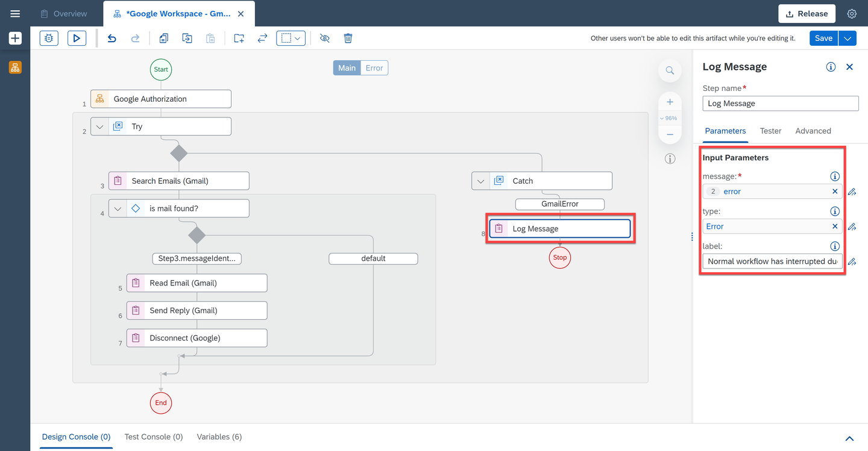This screenshot has width=868, height=451.
Task: Switch to the Error view toggle
Action: click(x=374, y=68)
